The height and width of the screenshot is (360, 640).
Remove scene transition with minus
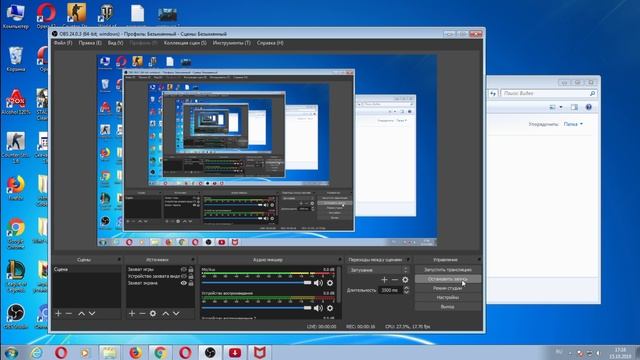394,280
